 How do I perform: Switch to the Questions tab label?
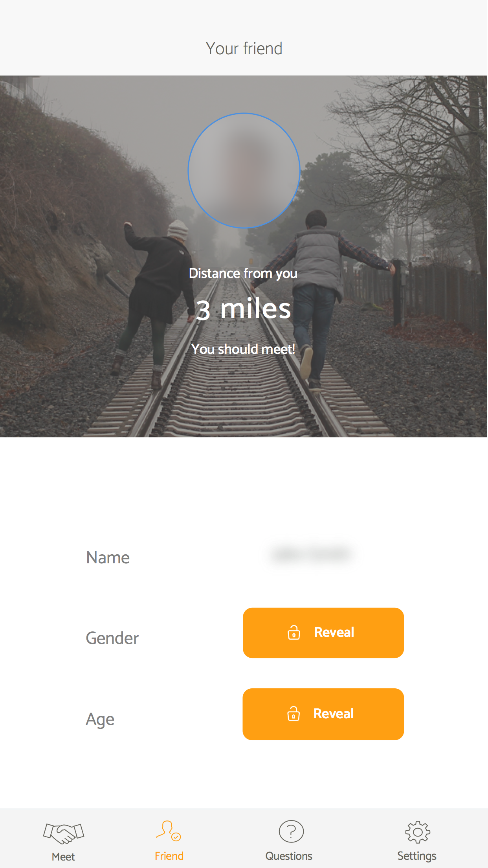289,856
